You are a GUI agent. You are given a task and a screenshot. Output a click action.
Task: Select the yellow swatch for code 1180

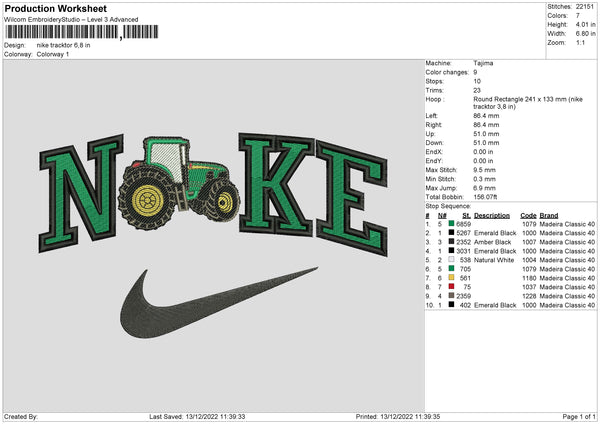pyautogui.click(x=451, y=278)
